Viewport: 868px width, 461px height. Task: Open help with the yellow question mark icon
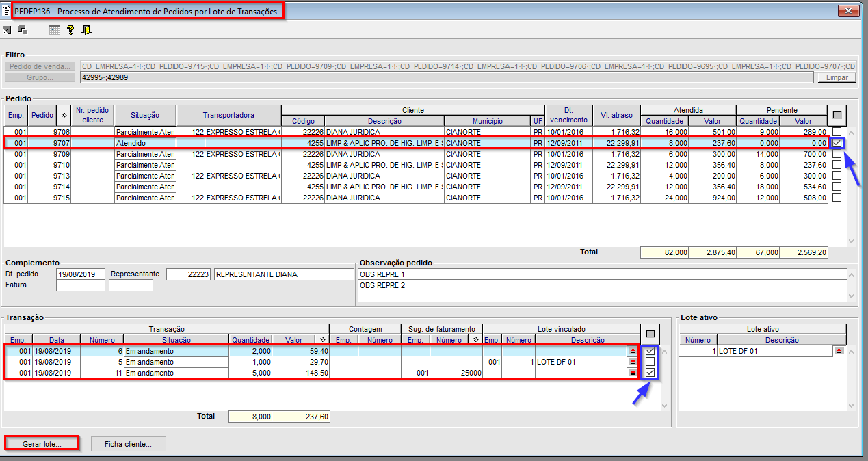(x=70, y=29)
